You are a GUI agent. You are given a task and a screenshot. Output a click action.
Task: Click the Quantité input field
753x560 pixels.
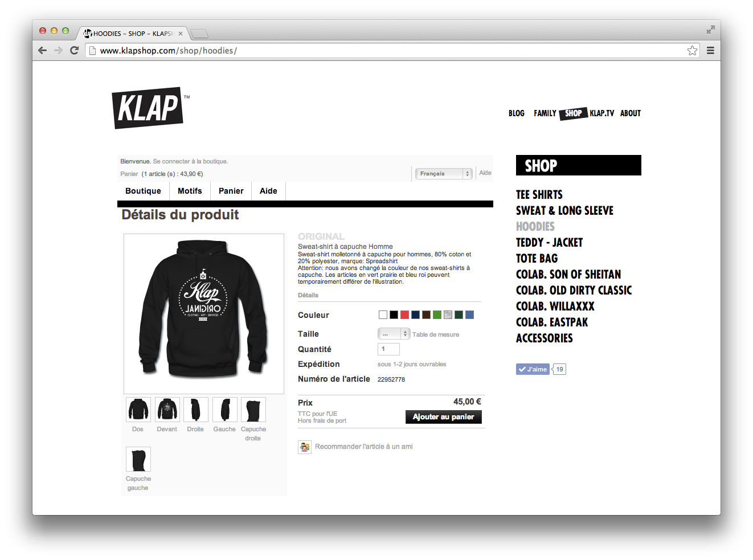pyautogui.click(x=388, y=349)
